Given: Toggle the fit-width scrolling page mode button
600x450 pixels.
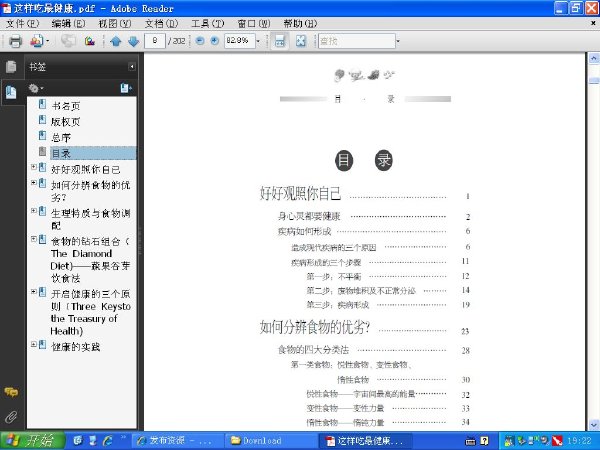Looking at the screenshot, I should tap(280, 41).
